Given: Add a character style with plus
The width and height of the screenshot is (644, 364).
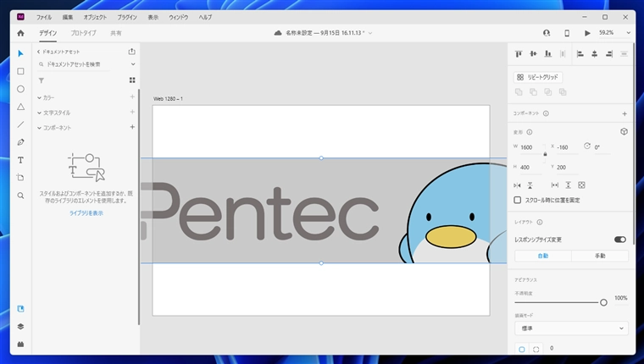Looking at the screenshot, I should 132,112.
